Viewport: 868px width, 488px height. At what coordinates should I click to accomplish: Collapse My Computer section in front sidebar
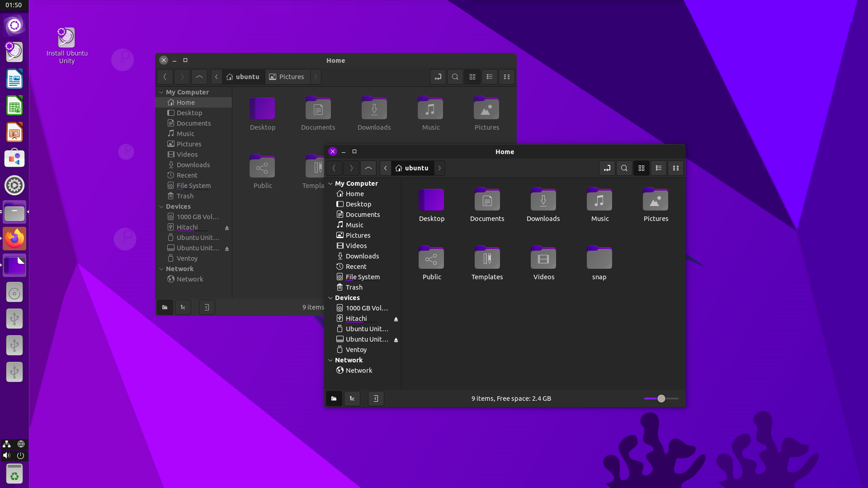click(330, 183)
